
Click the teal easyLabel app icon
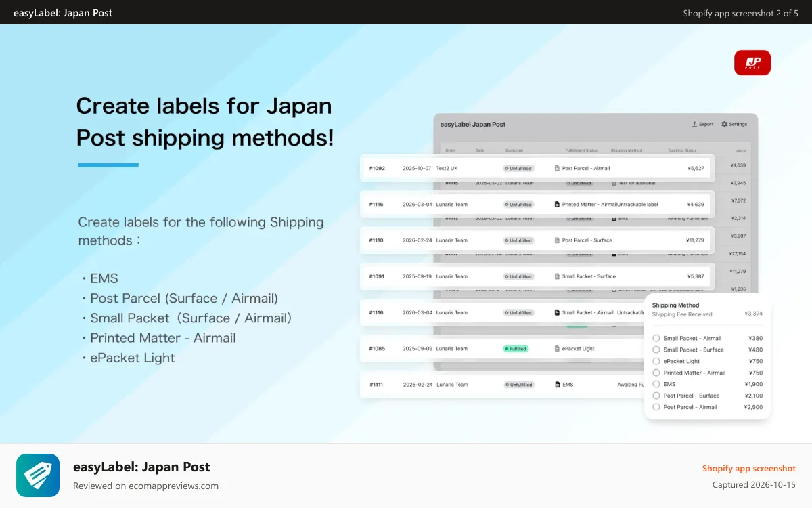pos(38,475)
